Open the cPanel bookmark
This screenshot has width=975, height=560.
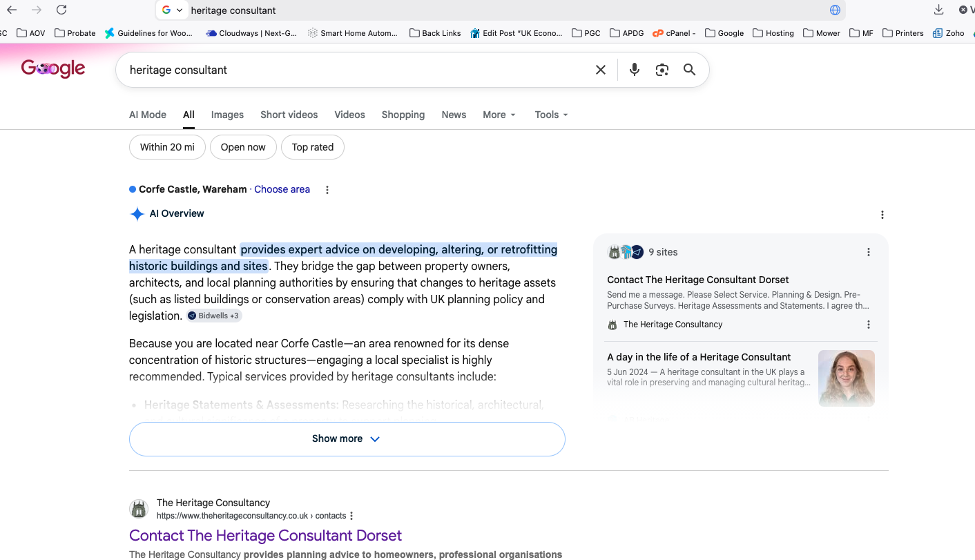(x=675, y=33)
